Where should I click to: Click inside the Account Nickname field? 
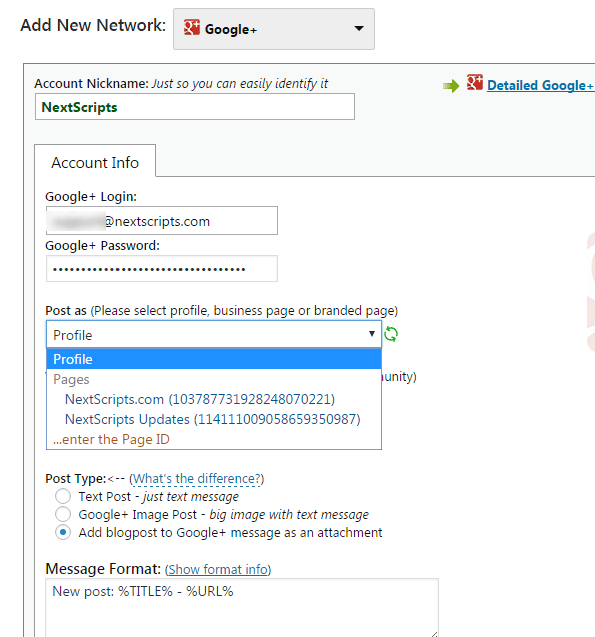[x=195, y=107]
